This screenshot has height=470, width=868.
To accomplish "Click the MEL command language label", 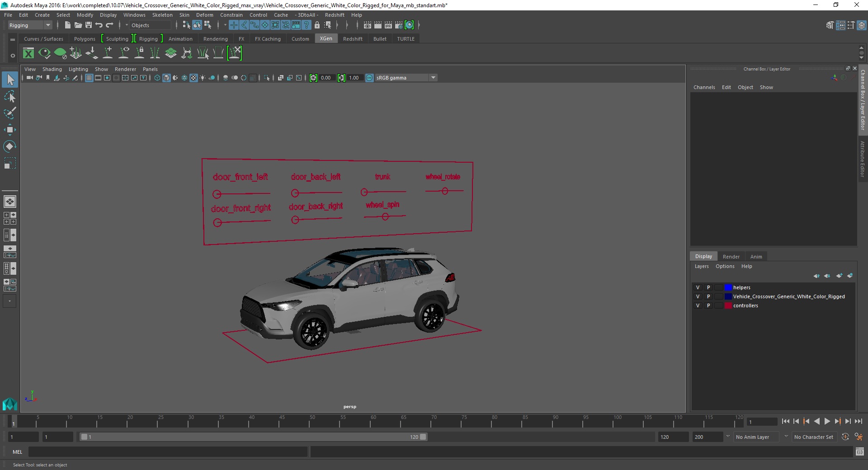I will point(17,452).
